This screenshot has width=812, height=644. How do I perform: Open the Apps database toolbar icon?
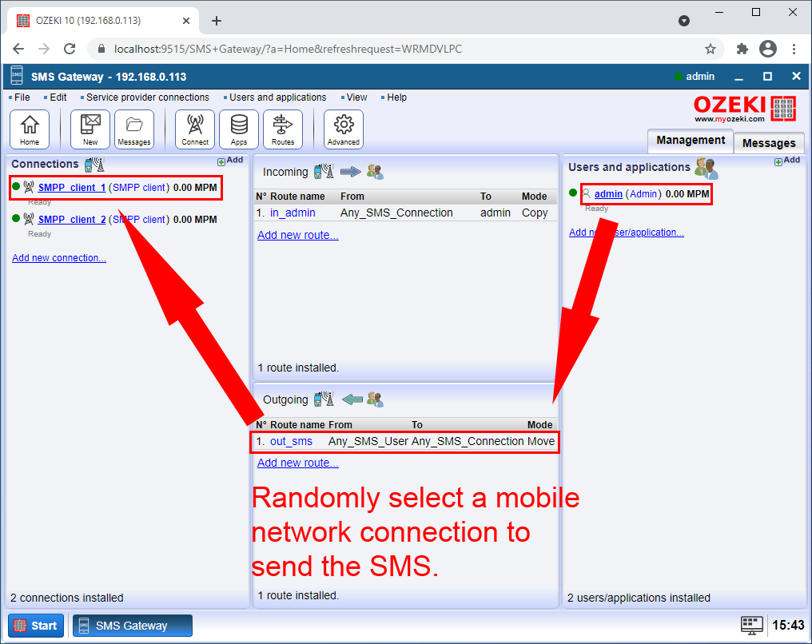pyautogui.click(x=239, y=129)
